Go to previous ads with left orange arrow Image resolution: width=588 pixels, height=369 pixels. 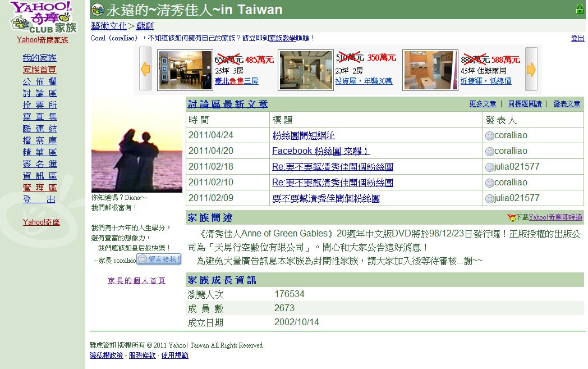click(x=145, y=69)
